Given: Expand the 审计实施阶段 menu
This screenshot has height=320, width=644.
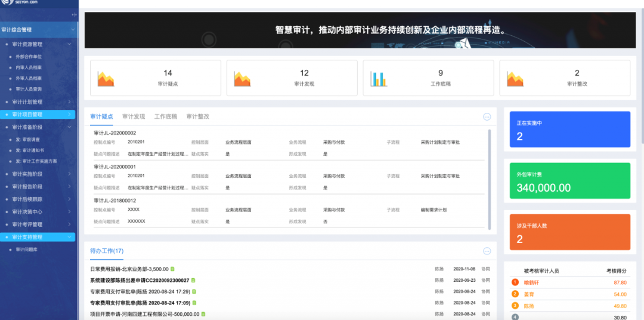Looking at the screenshot, I should click(69, 174).
